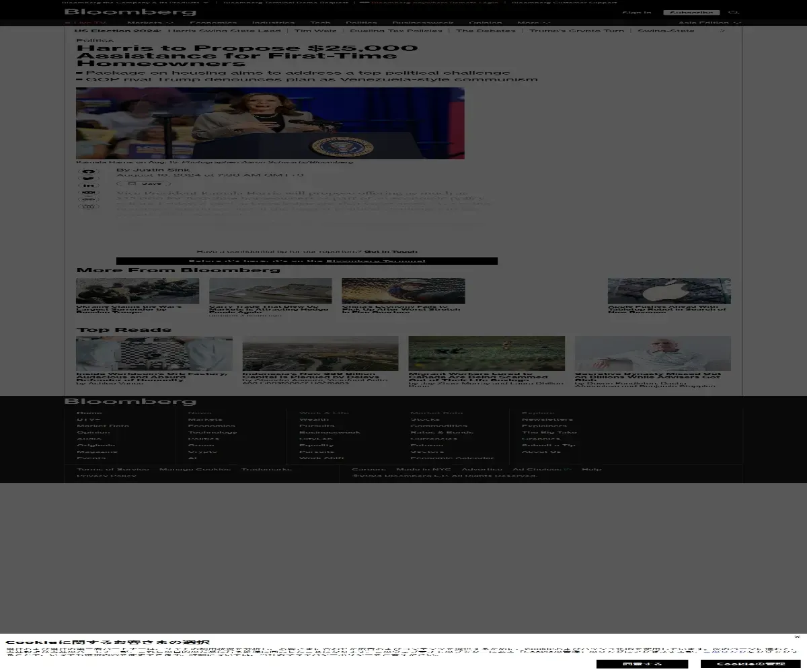Click Privacy Policy in footer
This screenshot has height=672, width=807.
pyautogui.click(x=106, y=476)
